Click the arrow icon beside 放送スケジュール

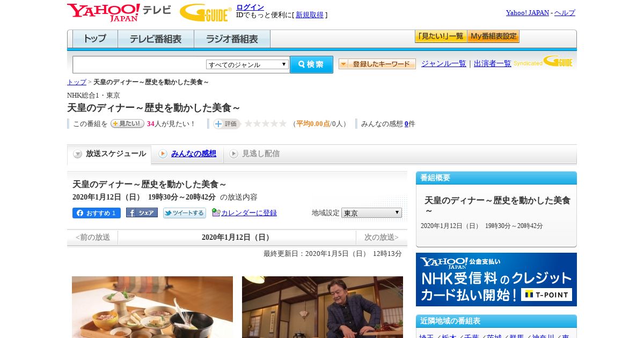[78, 154]
